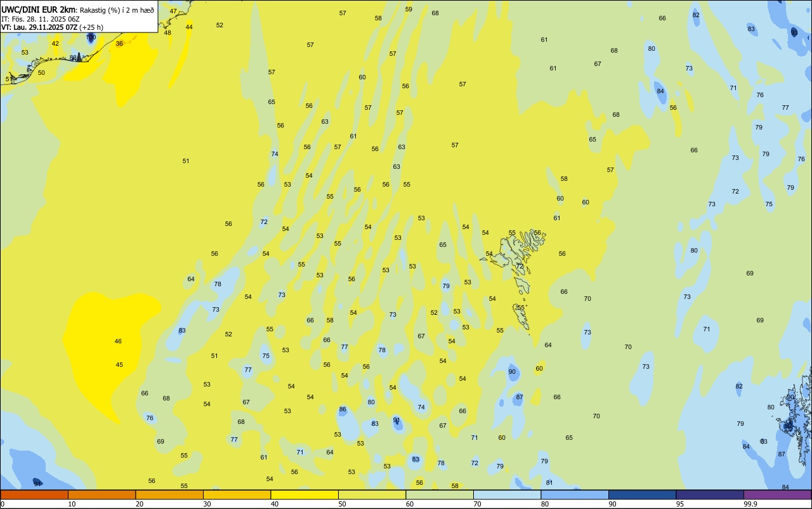The height and width of the screenshot is (509, 812).
Task: Select the 90–95 dark blue legend swatch
Action: click(642, 494)
